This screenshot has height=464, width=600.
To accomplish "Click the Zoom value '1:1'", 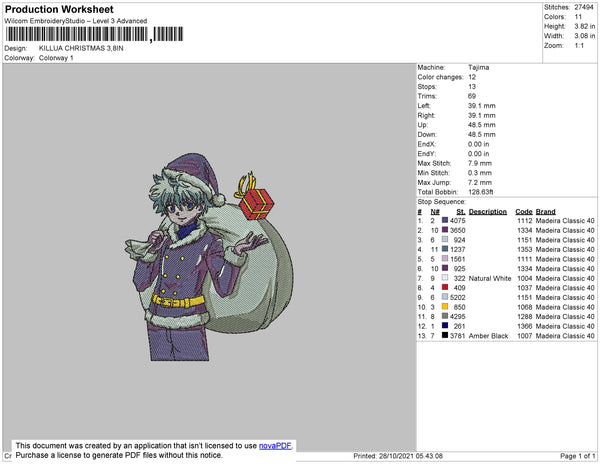I will [579, 46].
